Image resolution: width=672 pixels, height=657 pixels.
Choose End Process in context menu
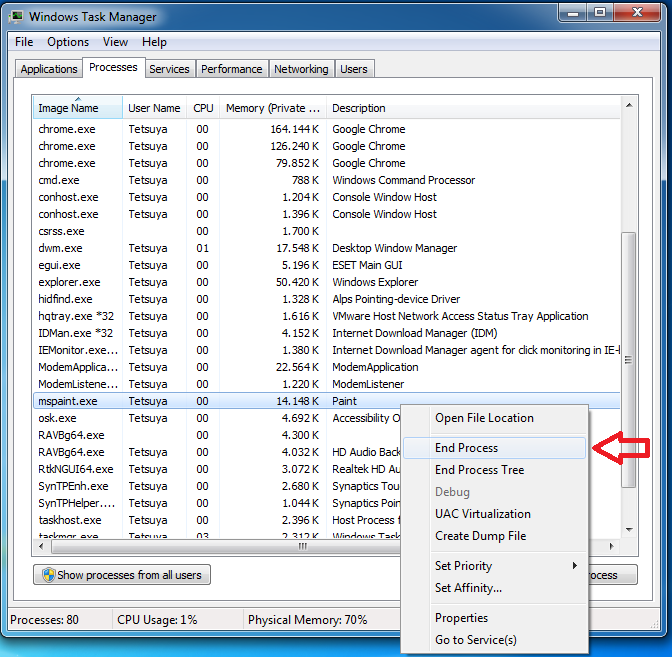(x=494, y=448)
